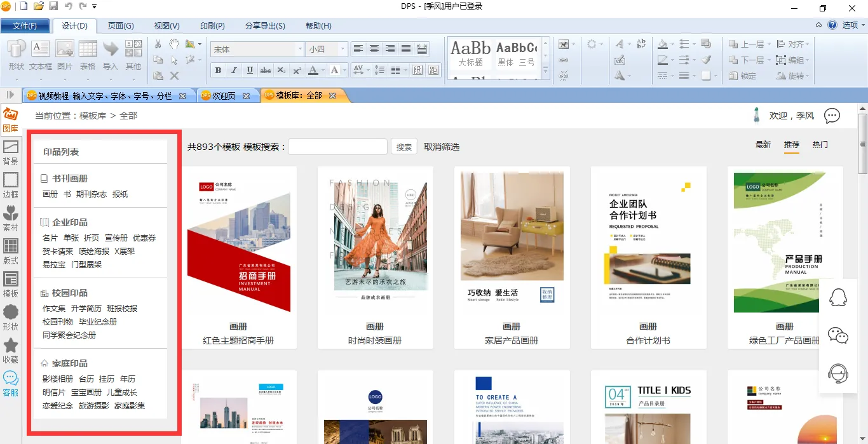Click the QQ contact floating icon
The image size is (868, 444).
(838, 298)
